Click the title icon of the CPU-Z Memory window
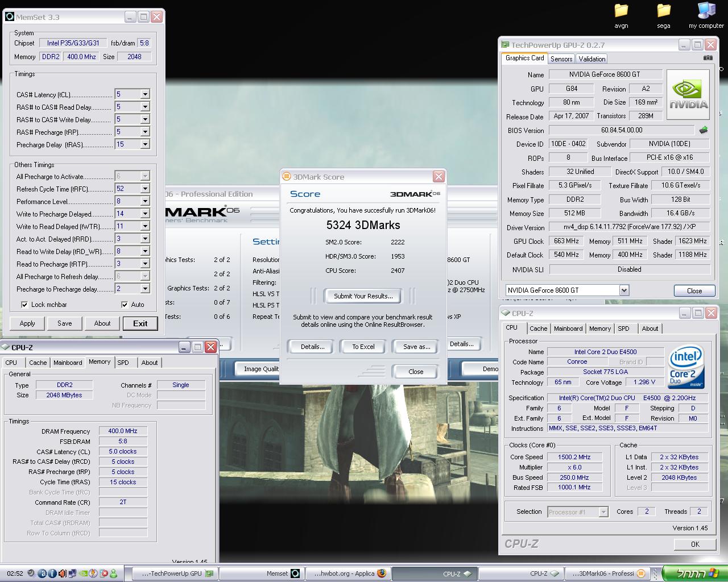This screenshot has width=728, height=582. (x=5, y=347)
